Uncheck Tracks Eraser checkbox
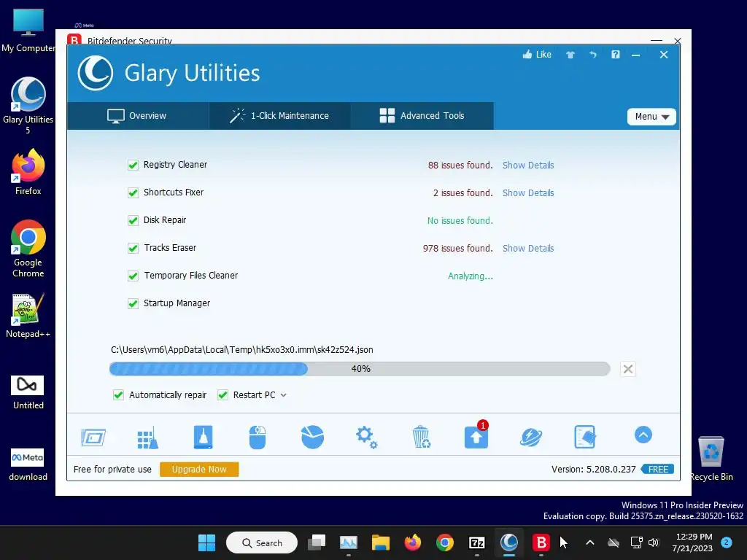This screenshot has height=560, width=747. [133, 248]
